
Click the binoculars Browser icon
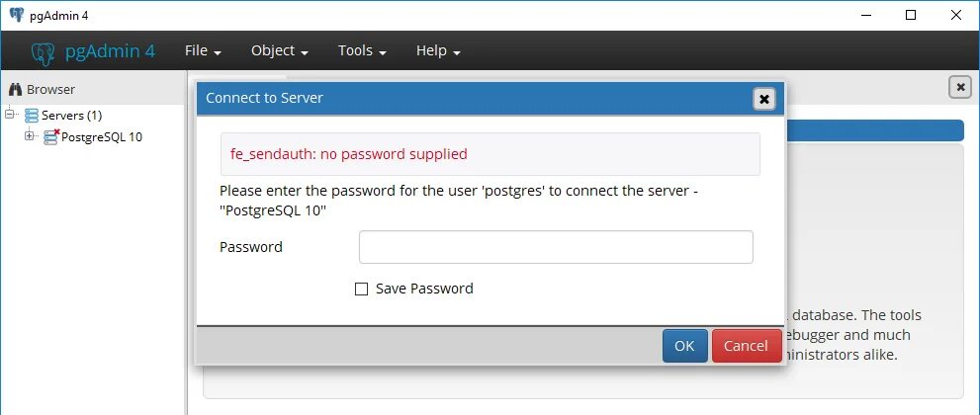[x=15, y=89]
